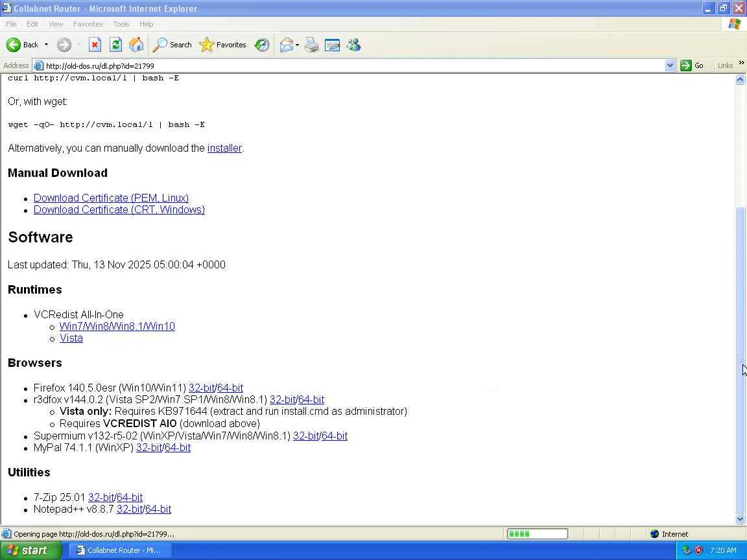Download Firefox 140.5.0esr 32-bit

point(202,388)
